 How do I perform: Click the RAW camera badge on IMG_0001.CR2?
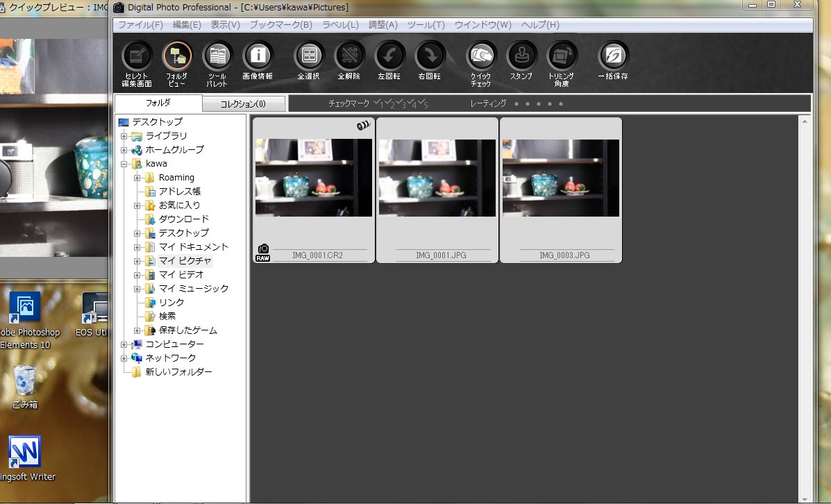pyautogui.click(x=263, y=253)
